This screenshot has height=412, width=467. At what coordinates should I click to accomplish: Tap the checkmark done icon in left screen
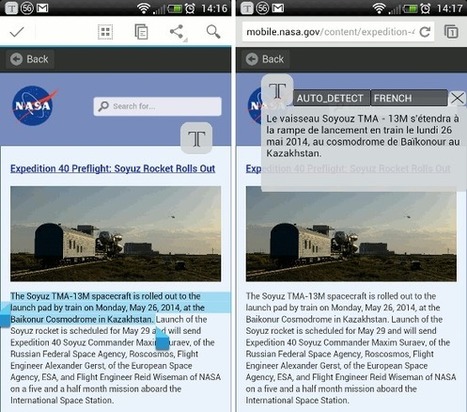click(17, 32)
